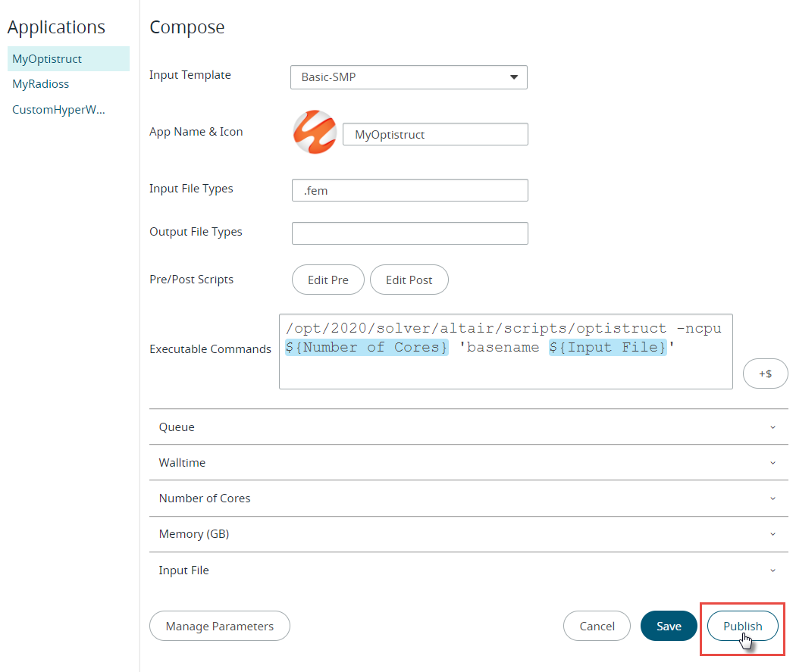Click the +$ add variable button
This screenshot has width=796, height=672.
point(765,374)
